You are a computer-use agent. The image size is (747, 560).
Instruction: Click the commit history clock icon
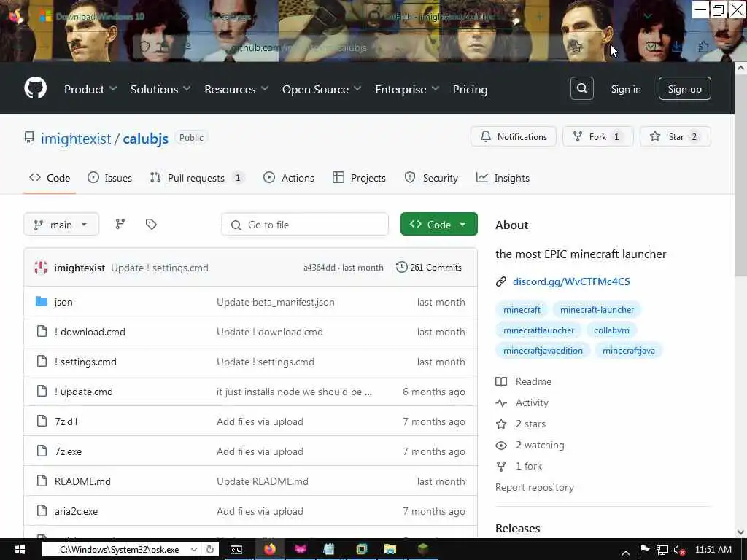pyautogui.click(x=402, y=267)
